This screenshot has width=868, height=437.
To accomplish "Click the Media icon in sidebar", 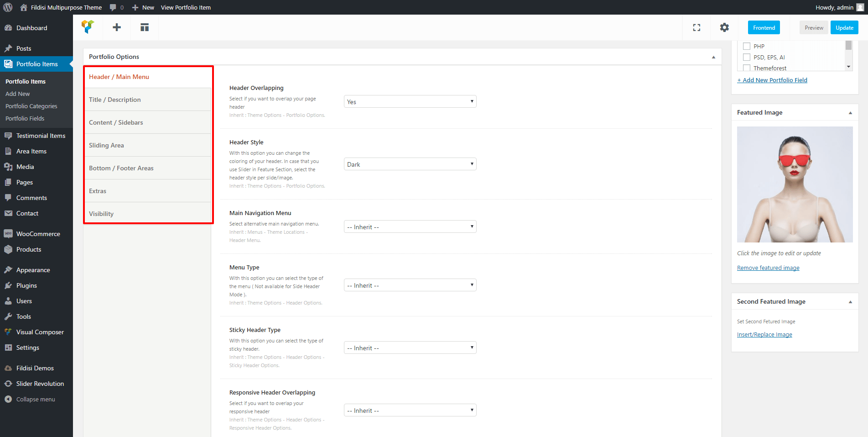I will tap(8, 167).
